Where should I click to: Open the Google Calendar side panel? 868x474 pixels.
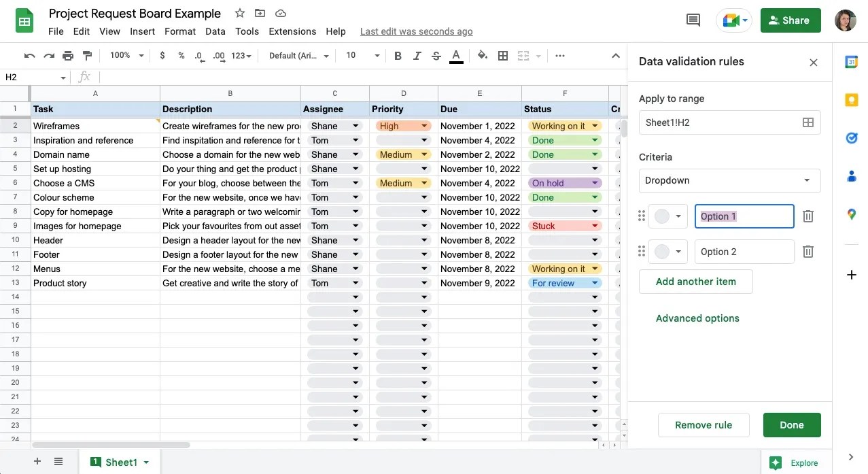click(851, 61)
